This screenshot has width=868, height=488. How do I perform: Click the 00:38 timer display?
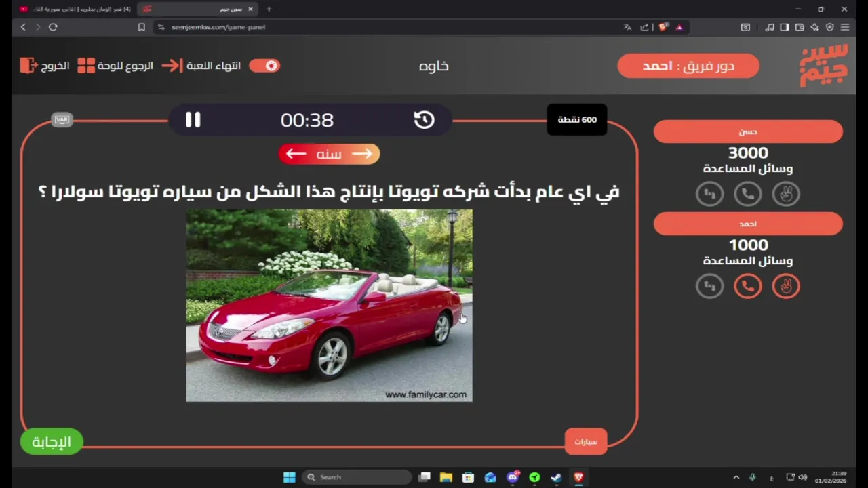click(x=307, y=120)
